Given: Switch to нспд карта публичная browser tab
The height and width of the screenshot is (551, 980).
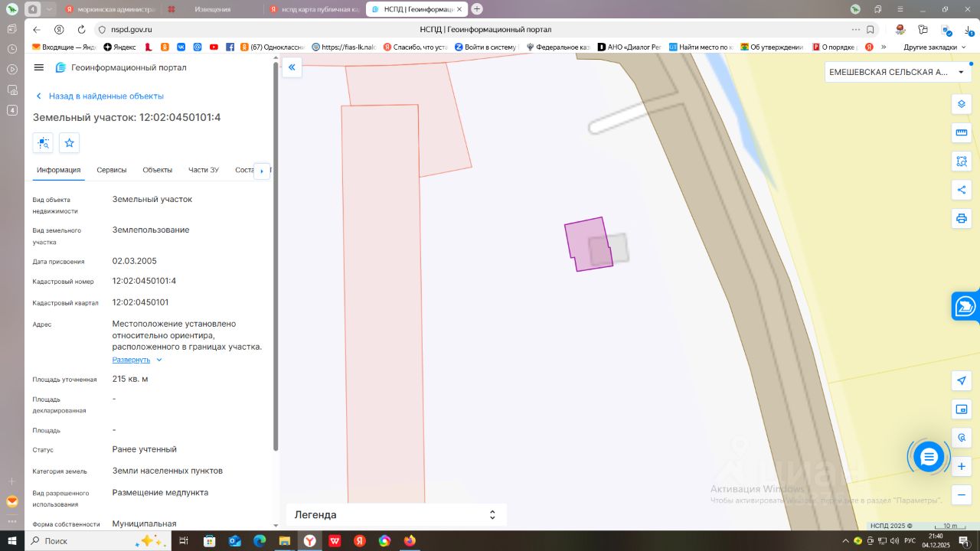Looking at the screenshot, I should coord(313,9).
